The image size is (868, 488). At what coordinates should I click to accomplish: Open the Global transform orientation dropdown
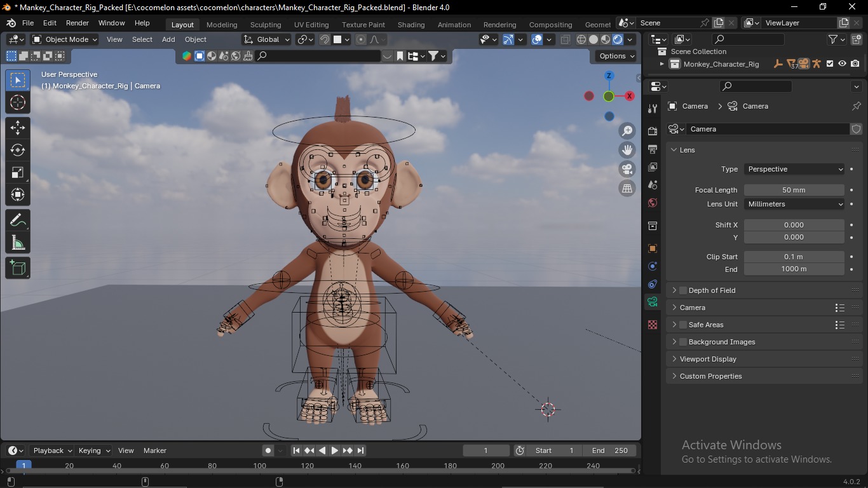pos(267,39)
